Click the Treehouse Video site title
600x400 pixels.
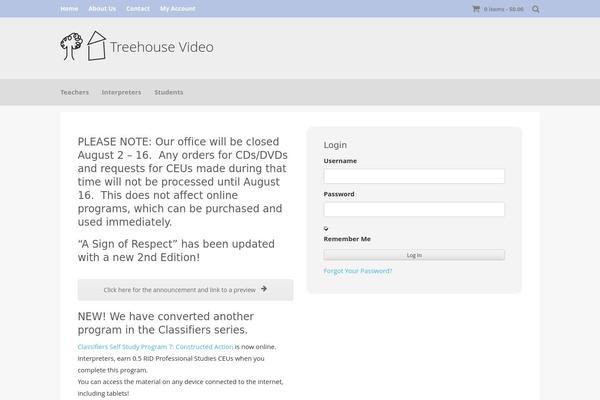click(162, 47)
